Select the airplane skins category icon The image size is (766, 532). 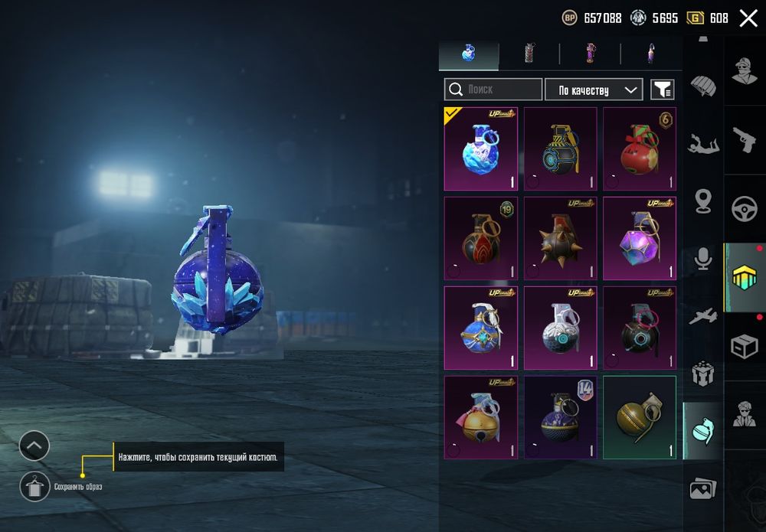703,316
